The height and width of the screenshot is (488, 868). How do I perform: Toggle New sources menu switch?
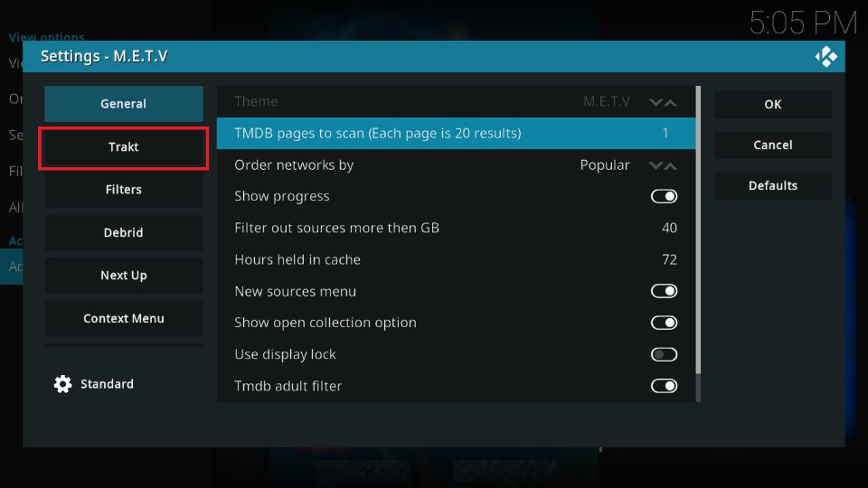pyautogui.click(x=664, y=291)
